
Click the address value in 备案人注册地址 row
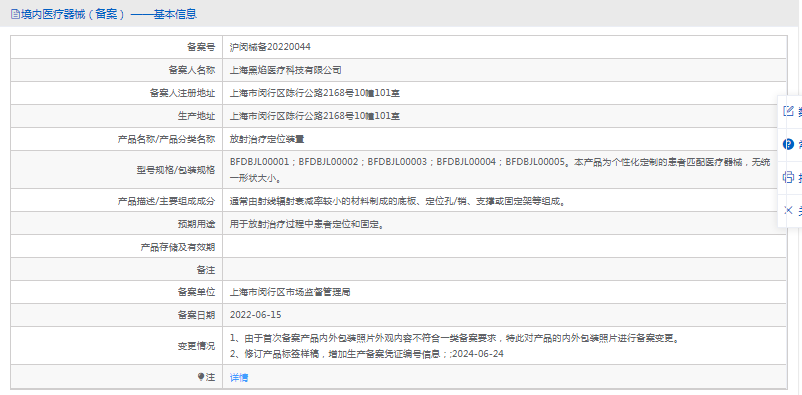coord(315,93)
